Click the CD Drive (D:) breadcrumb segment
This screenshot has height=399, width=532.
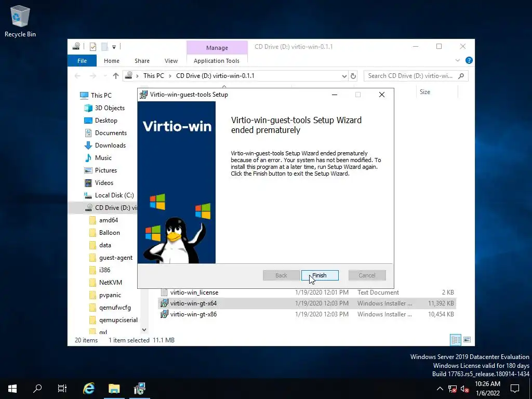pyautogui.click(x=215, y=76)
